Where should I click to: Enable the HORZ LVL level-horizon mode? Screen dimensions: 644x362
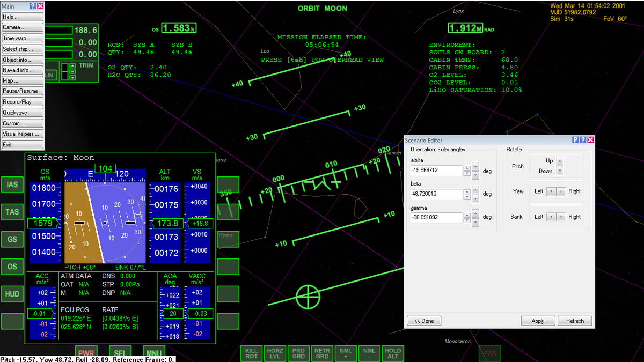coord(275,353)
